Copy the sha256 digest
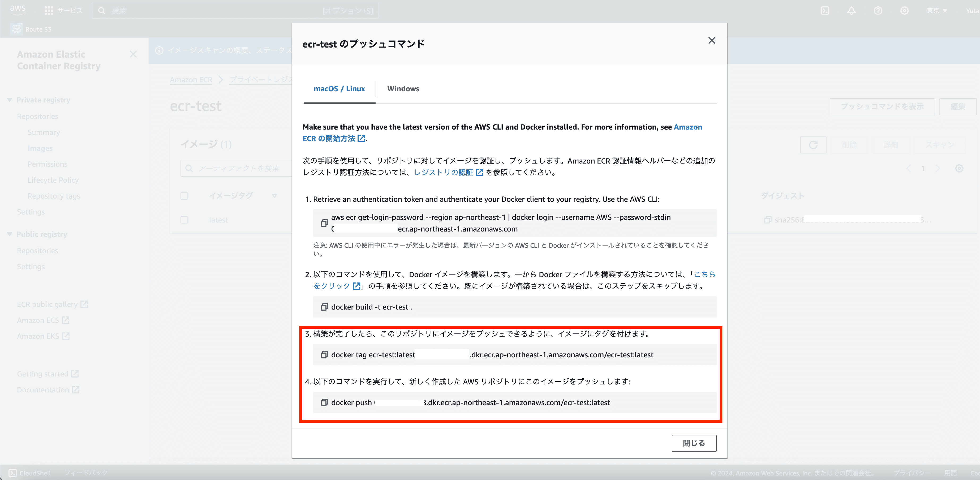 tap(768, 220)
